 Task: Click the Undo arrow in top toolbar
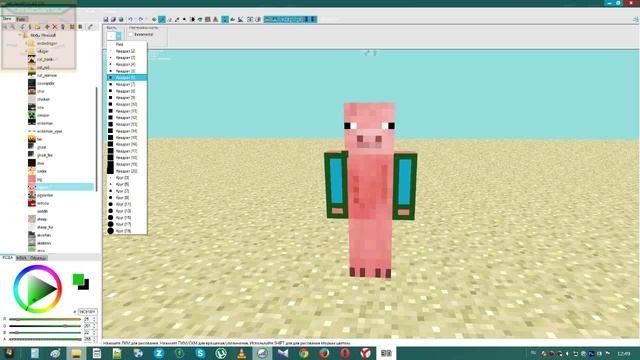(131, 19)
